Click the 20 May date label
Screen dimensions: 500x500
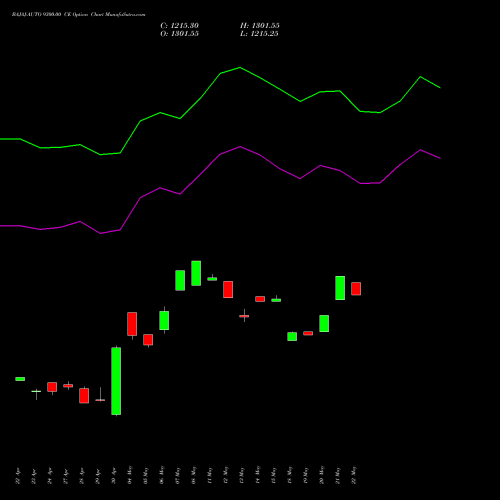point(322,475)
